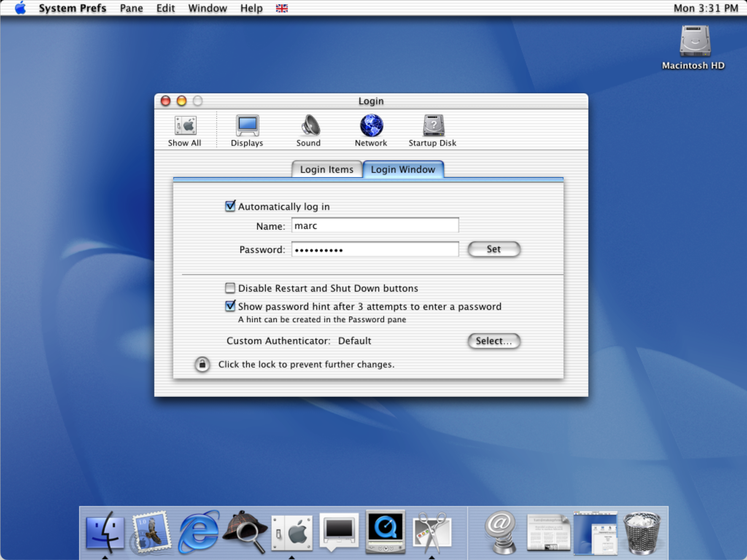Open the Show All preferences icon
747x560 pixels.
click(185, 131)
